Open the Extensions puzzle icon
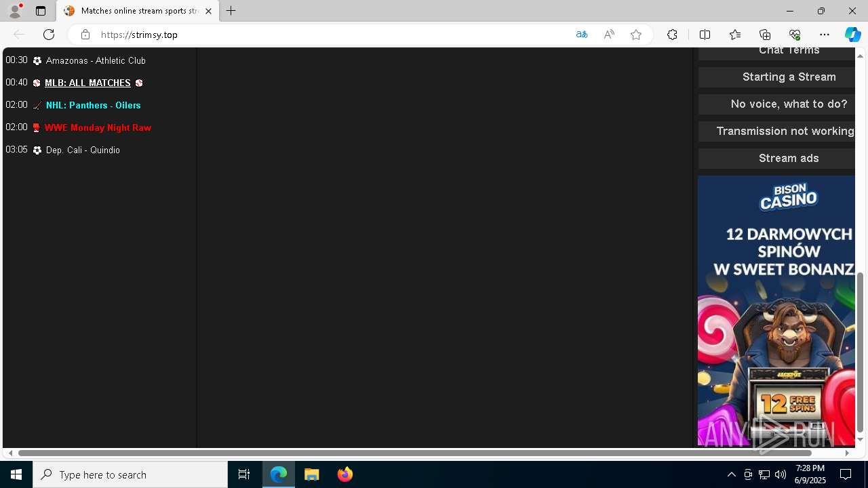 pos(672,35)
